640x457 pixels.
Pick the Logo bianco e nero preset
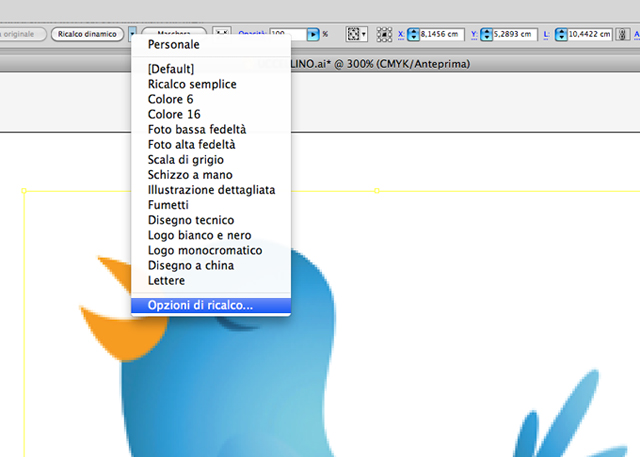pyautogui.click(x=199, y=235)
